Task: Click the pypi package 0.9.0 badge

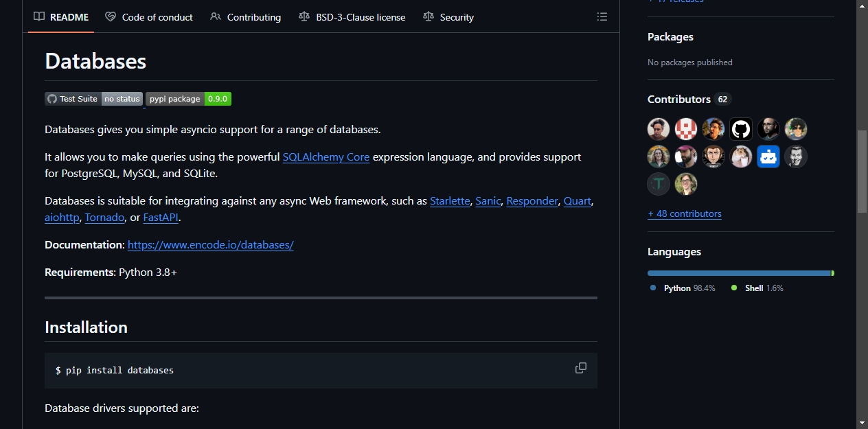Action: 188,99
